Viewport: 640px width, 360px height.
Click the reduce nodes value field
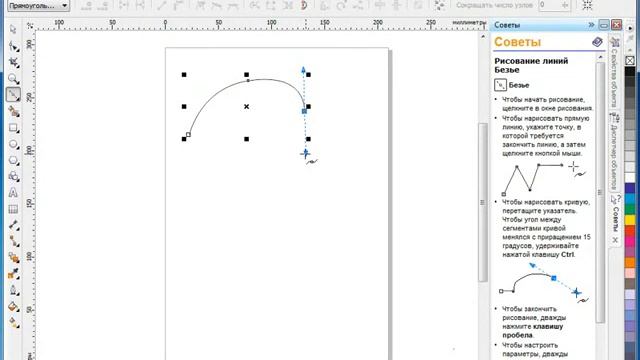549,5
